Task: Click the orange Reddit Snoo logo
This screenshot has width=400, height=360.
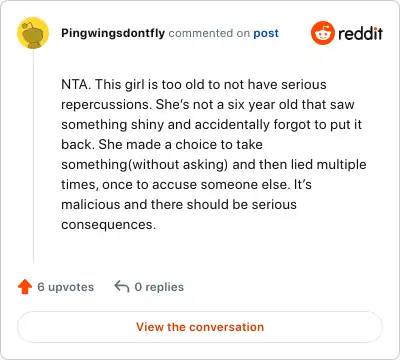Action: pos(322,33)
